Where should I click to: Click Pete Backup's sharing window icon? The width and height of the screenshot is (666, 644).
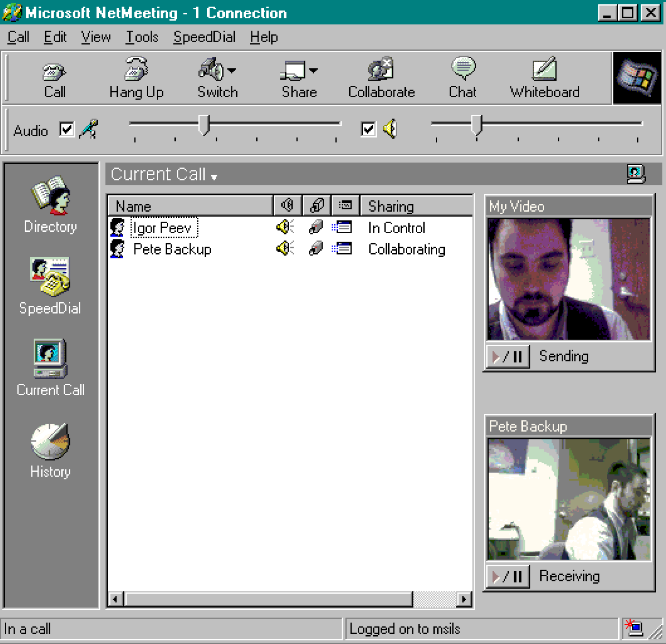342,248
